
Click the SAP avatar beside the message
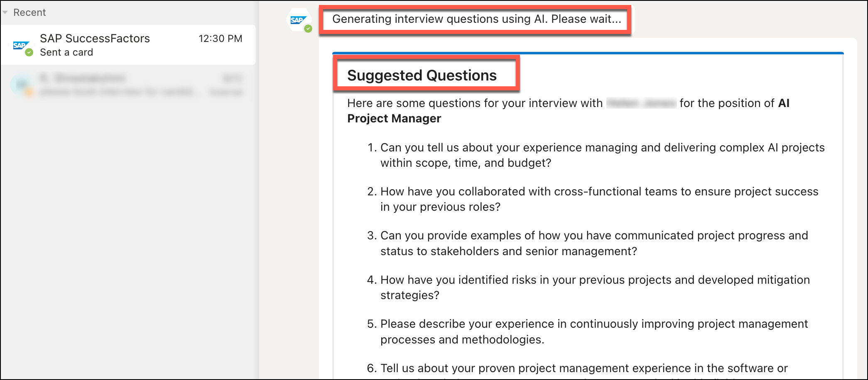pyautogui.click(x=298, y=20)
